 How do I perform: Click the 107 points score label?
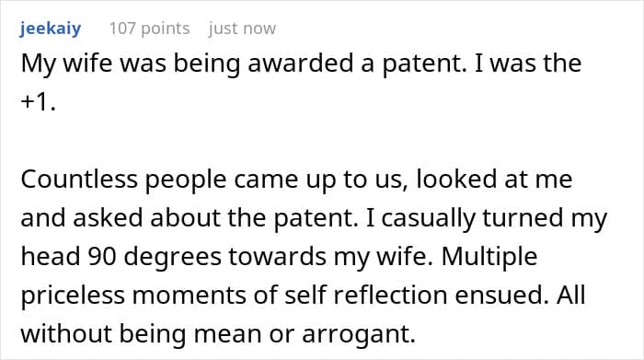coord(149,29)
